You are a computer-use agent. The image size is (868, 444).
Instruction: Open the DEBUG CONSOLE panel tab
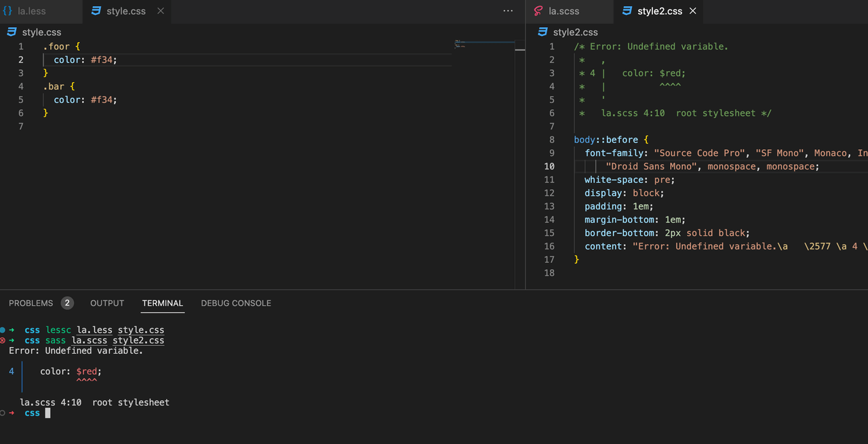click(x=236, y=303)
